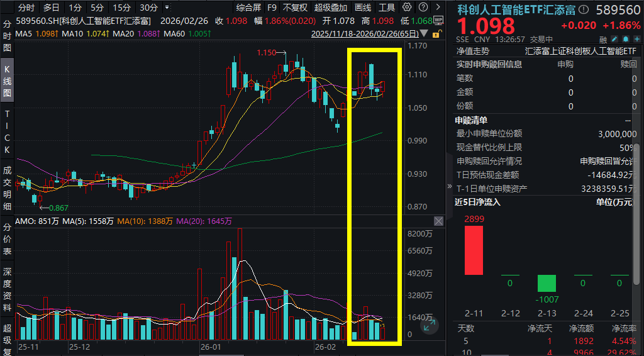Close the volume indicator sub-panel

pos(438,221)
